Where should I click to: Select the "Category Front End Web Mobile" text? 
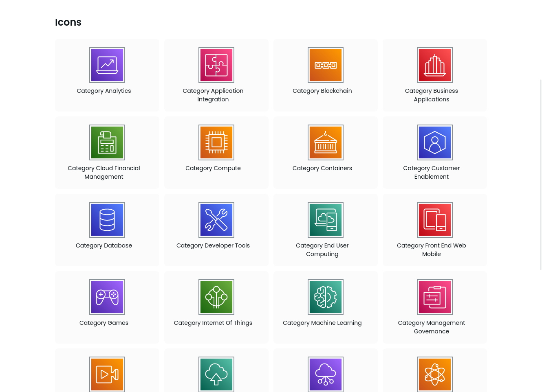point(432,250)
